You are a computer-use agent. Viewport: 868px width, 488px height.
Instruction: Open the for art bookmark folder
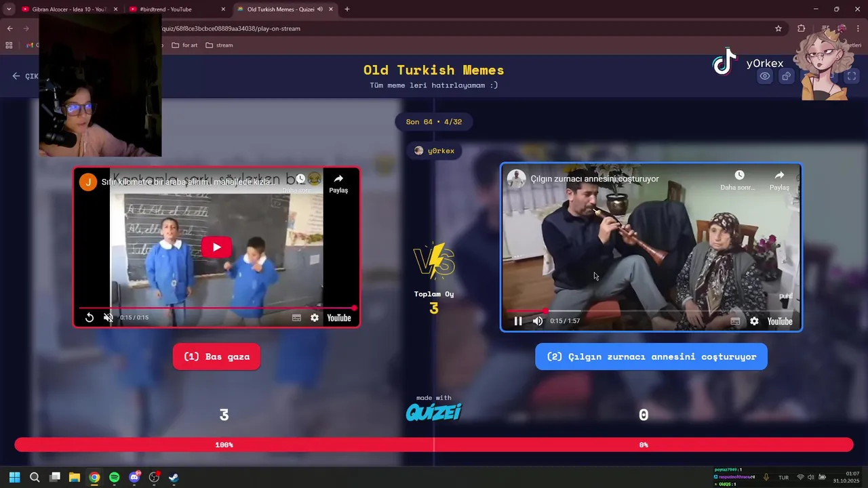point(184,45)
